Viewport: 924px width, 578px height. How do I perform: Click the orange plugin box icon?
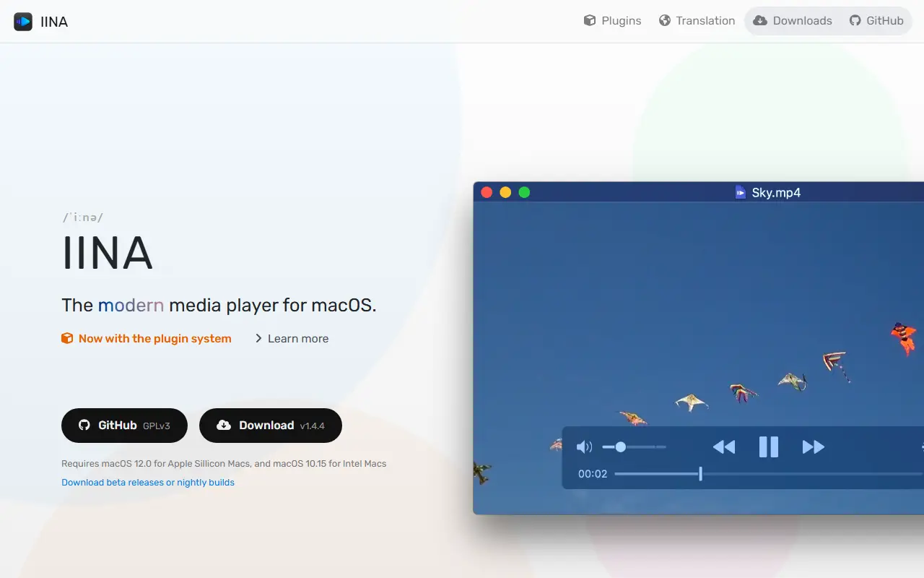click(x=67, y=338)
